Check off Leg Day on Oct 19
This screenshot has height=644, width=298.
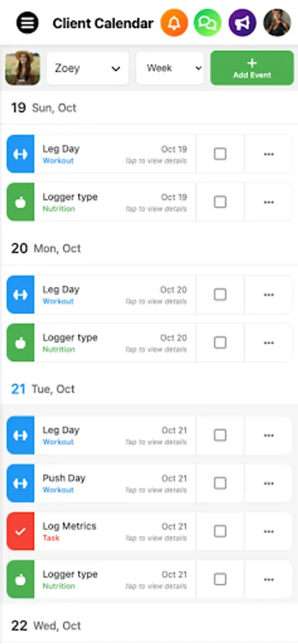pyautogui.click(x=220, y=154)
